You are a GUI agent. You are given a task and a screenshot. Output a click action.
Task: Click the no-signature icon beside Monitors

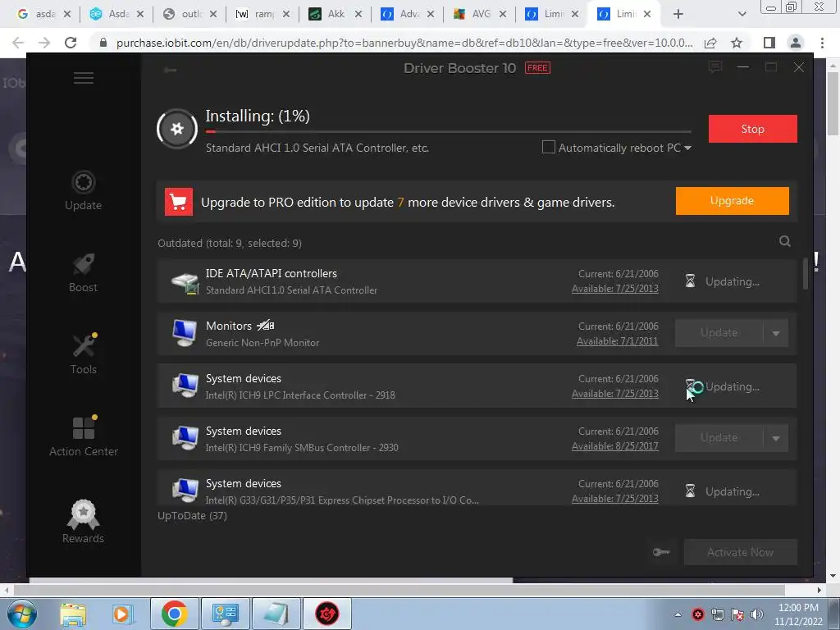click(x=265, y=325)
